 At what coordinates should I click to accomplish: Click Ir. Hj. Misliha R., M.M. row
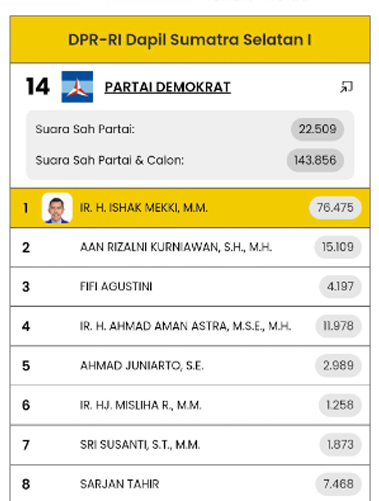click(190, 405)
